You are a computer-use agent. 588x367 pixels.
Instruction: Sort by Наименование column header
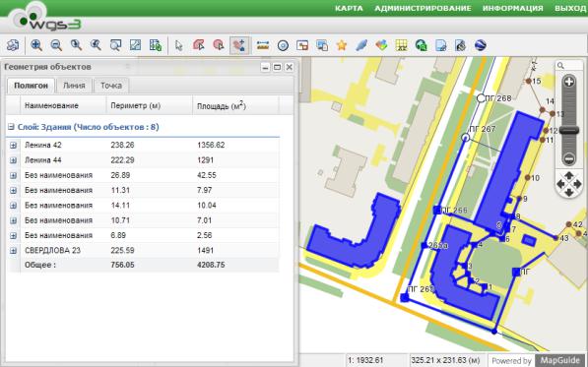(x=63, y=105)
